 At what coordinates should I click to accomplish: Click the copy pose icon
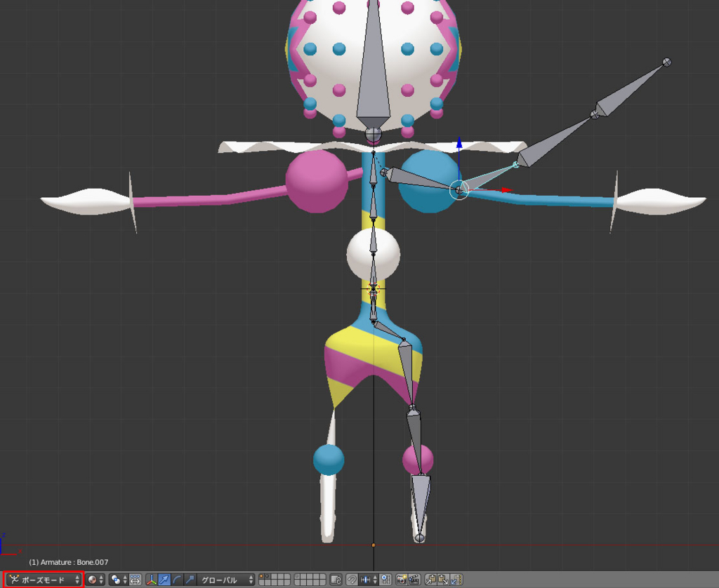tap(430, 580)
